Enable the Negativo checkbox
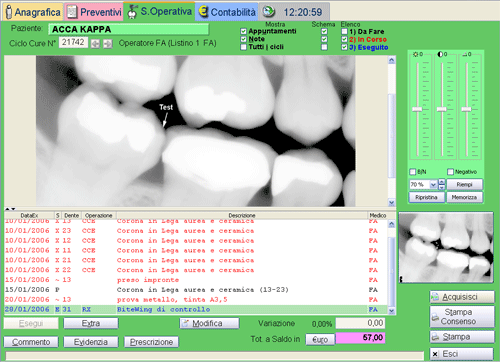The height and width of the screenshot is (362, 500). pyautogui.click(x=450, y=172)
